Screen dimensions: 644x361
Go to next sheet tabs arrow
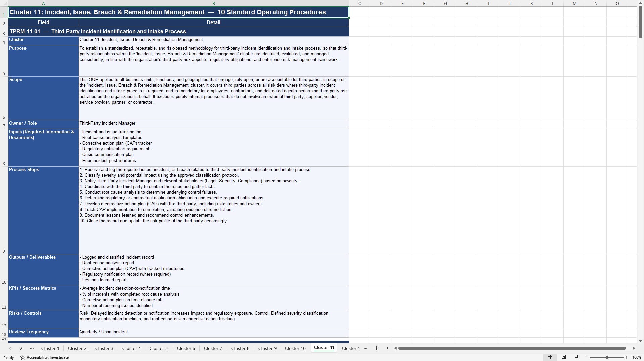point(21,348)
